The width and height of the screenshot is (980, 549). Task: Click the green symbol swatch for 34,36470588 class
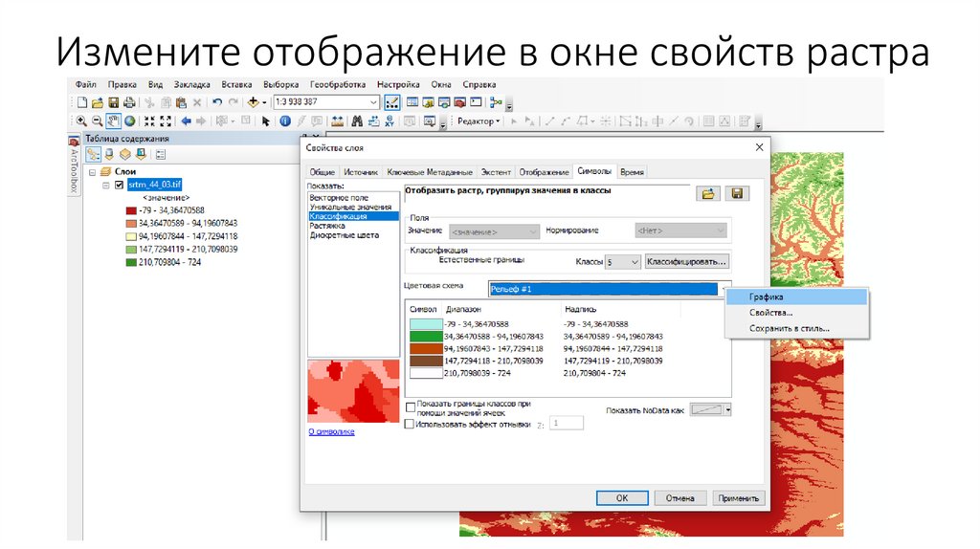click(426, 337)
